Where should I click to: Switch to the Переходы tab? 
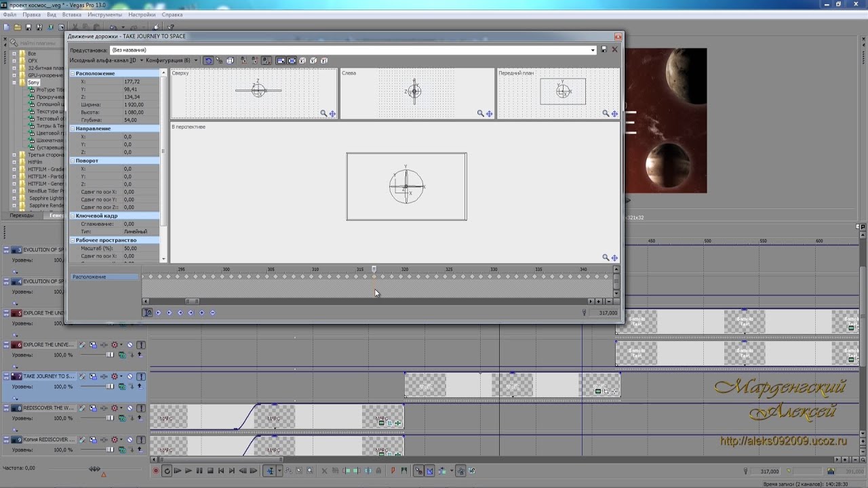click(x=22, y=215)
